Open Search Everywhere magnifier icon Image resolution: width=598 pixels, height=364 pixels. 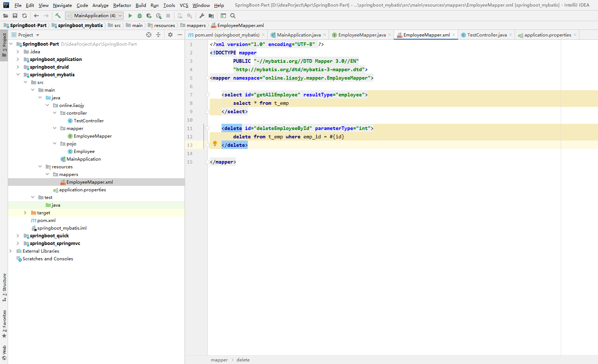point(233,16)
